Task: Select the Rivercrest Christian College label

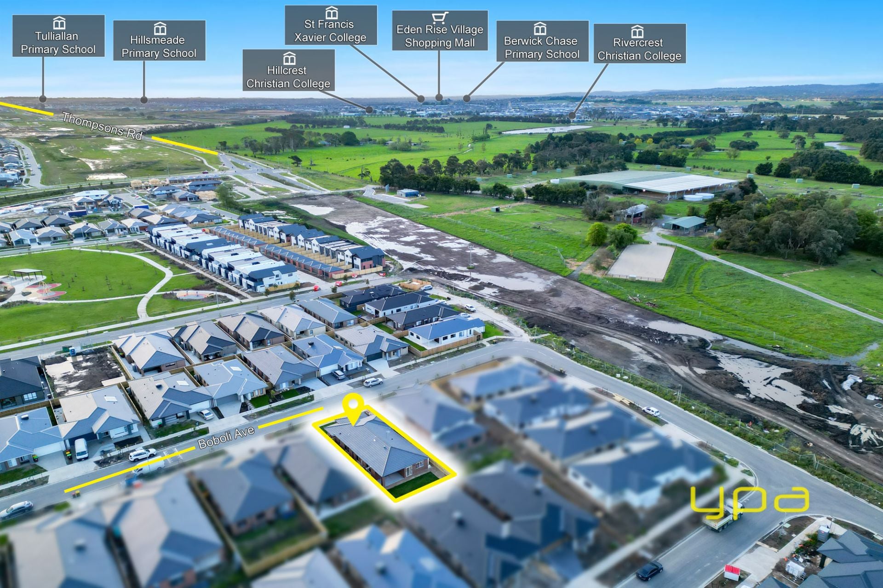Action: pyautogui.click(x=639, y=49)
